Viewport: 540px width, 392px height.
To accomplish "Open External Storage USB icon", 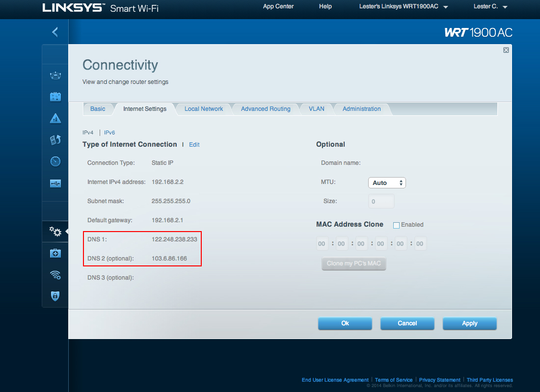I will pos(55,183).
